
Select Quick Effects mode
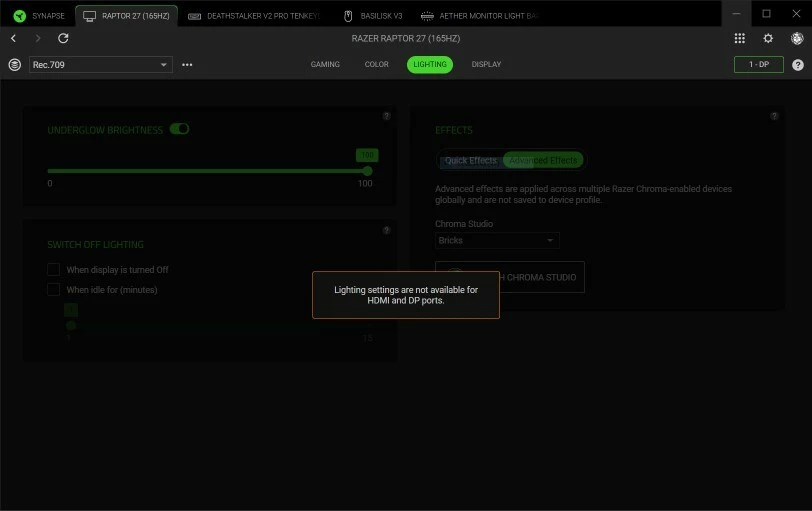tap(471, 160)
